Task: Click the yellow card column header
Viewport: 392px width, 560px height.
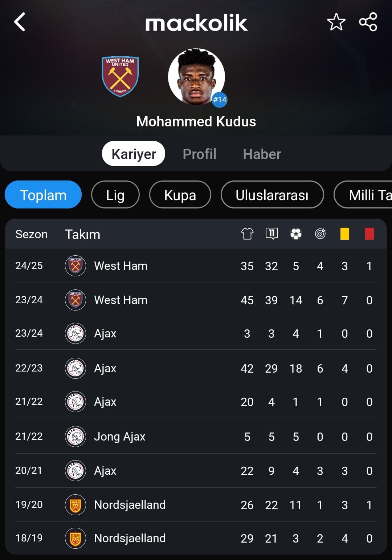Action: (x=344, y=234)
